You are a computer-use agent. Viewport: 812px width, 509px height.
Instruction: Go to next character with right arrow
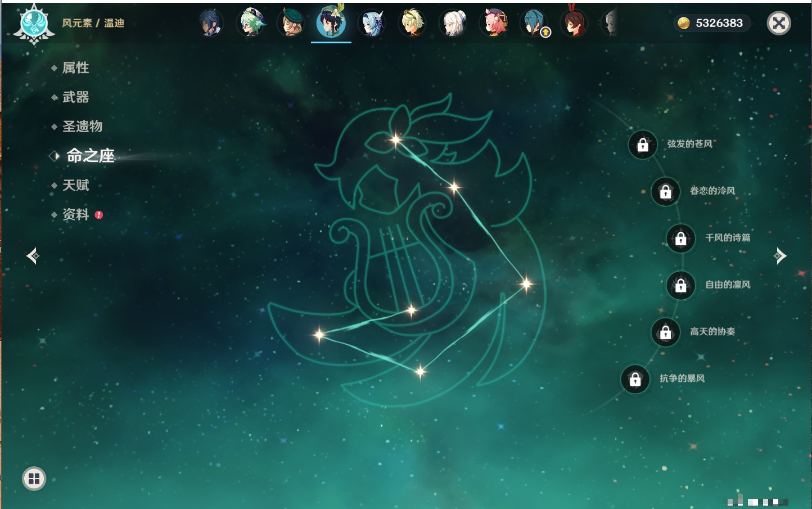(780, 256)
